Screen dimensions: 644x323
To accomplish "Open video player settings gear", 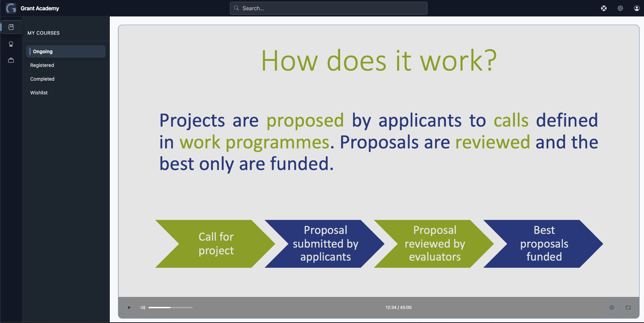I will pos(612,308).
